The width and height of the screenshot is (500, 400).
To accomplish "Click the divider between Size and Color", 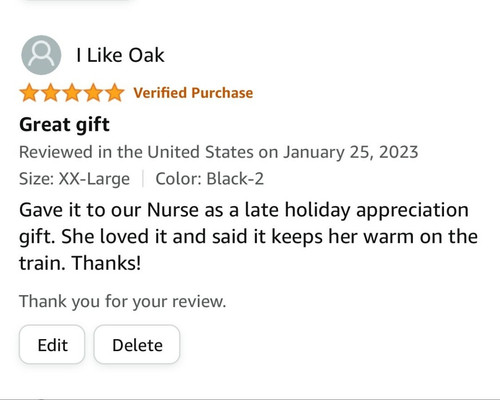I will tap(143, 179).
